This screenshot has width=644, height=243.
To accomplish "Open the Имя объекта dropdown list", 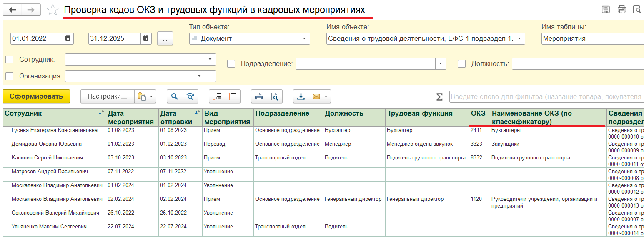I will point(520,39).
